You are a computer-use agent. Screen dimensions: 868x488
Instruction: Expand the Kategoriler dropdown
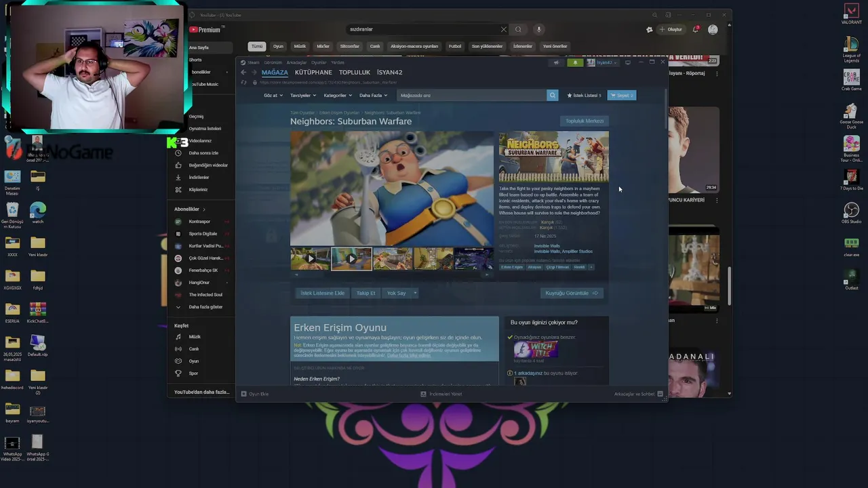337,95
